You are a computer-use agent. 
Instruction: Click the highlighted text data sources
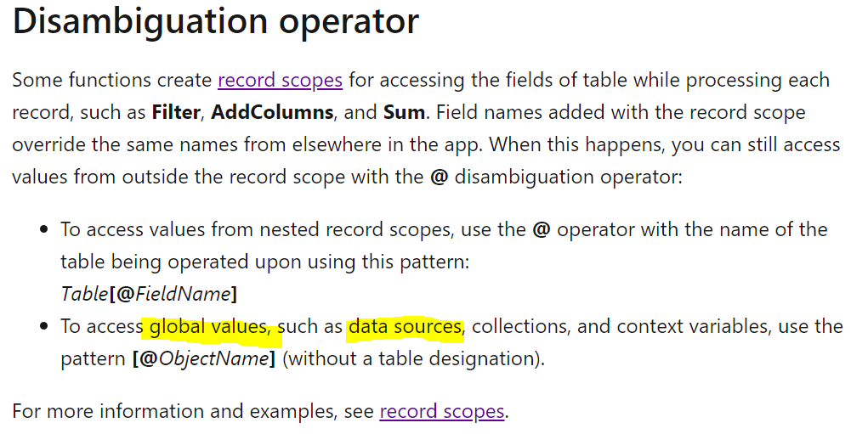(406, 327)
